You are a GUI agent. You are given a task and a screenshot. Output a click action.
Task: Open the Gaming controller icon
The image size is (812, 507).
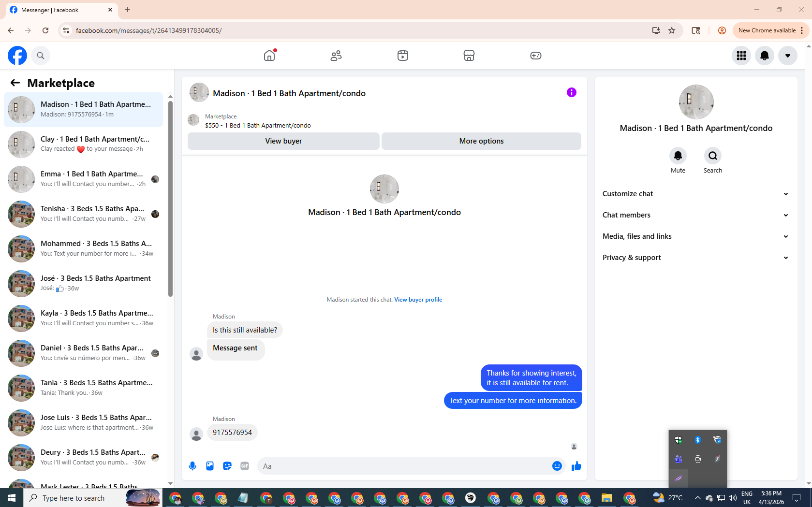click(536, 56)
